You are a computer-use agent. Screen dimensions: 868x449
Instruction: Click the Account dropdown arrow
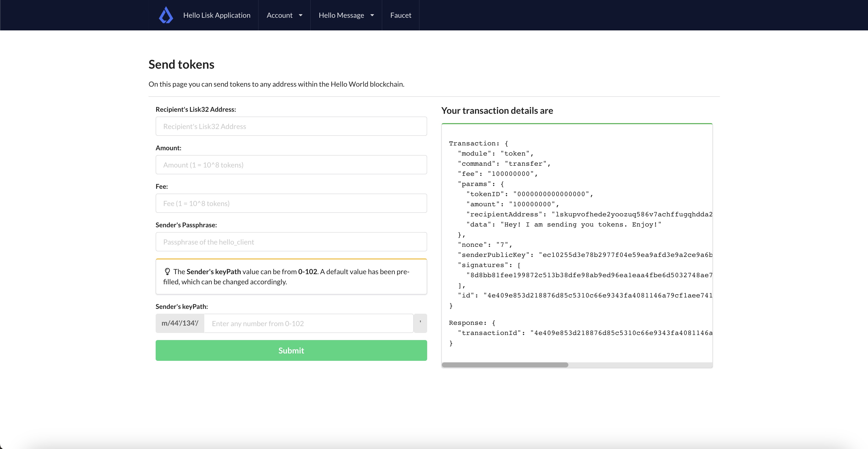pos(300,15)
